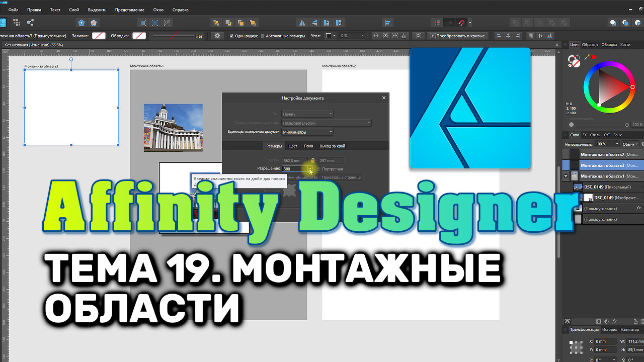Viewport: 644px width, 362px height.
Task: Click Move Forward One arrange icon
Action: coord(240,23)
